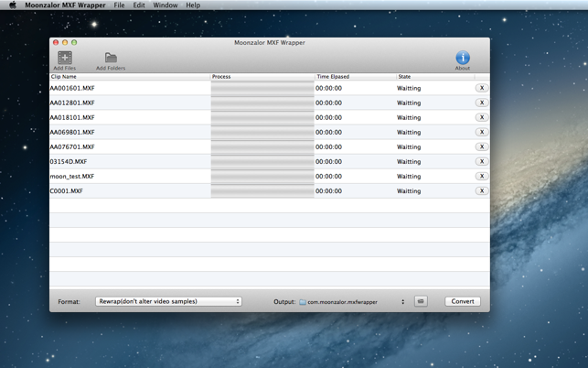Viewport: 588px width, 368px height.
Task: Open the Edit menu
Action: (x=139, y=5)
